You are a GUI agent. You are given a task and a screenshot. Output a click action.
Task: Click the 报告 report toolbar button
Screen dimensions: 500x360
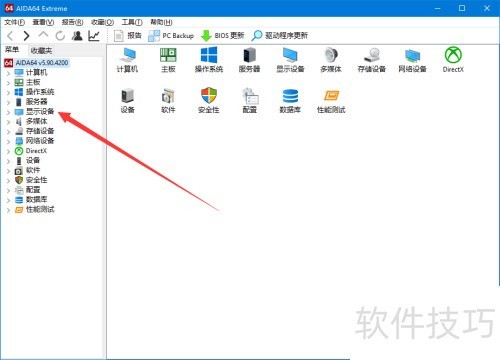[127, 35]
